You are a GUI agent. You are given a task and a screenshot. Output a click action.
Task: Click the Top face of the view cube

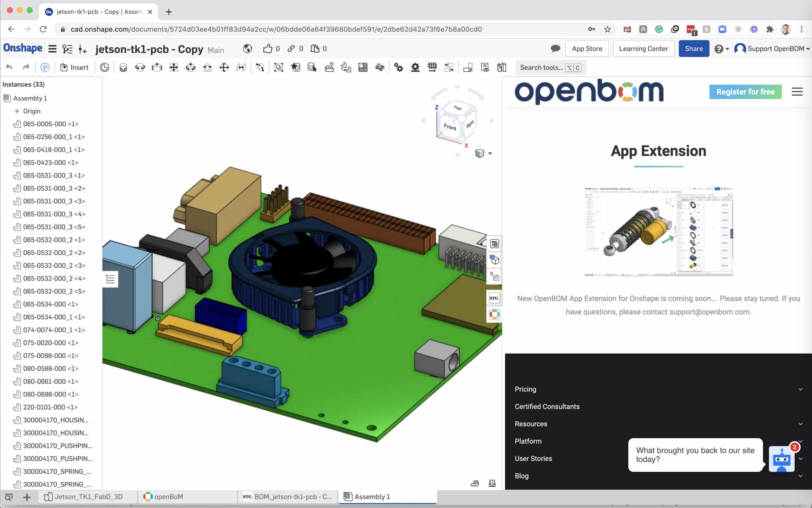coord(457,108)
